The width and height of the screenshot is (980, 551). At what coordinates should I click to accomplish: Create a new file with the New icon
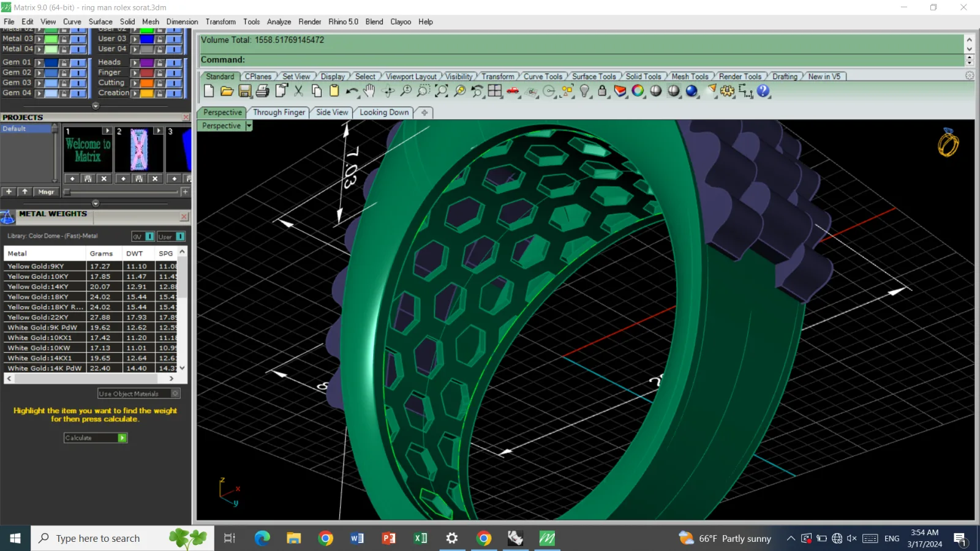point(209,91)
